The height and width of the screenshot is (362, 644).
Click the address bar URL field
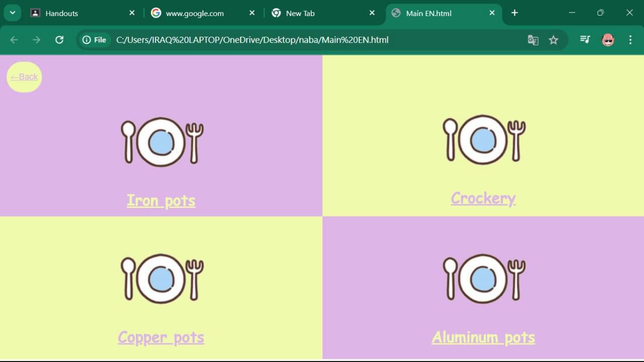[302, 40]
